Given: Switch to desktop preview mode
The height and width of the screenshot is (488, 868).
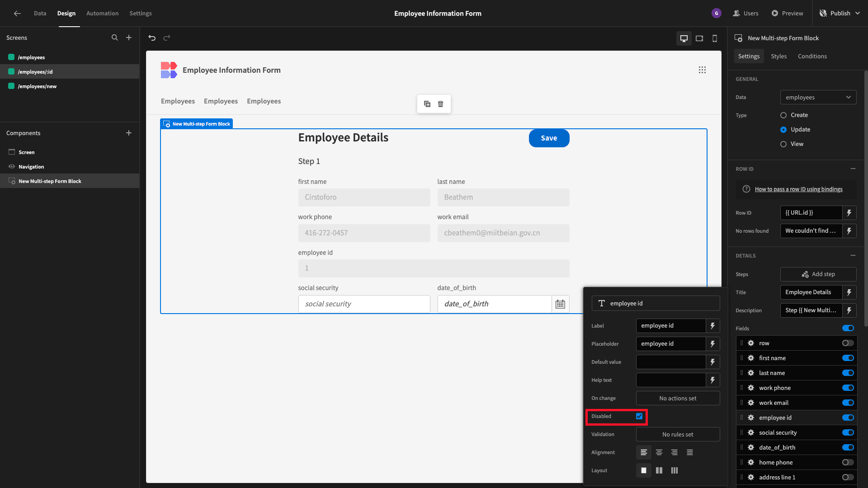Looking at the screenshot, I should tap(684, 38).
